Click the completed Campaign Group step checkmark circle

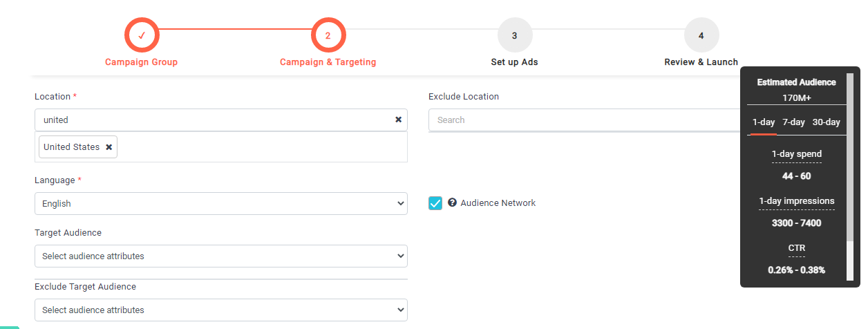pyautogui.click(x=142, y=36)
